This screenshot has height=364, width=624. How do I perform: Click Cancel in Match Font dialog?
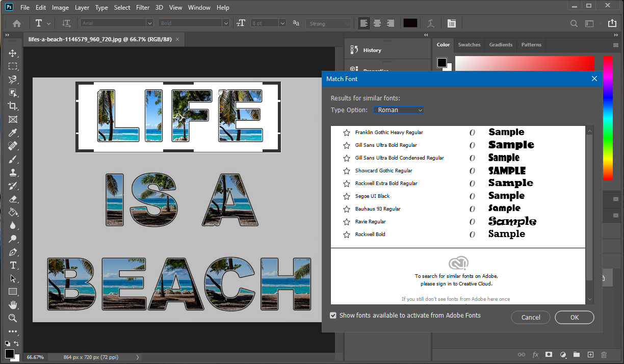(x=531, y=317)
